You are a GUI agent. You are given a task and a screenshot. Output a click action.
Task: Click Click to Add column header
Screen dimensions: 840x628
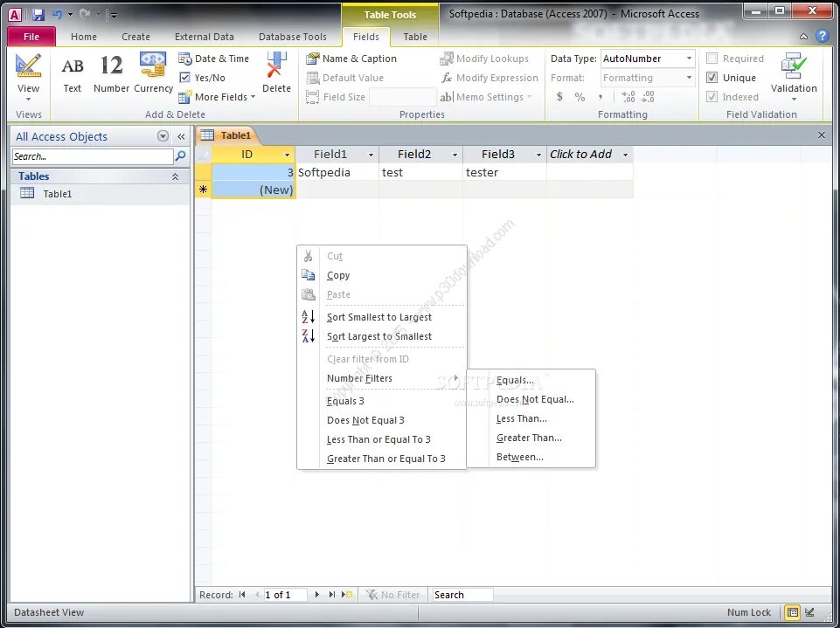589,155
